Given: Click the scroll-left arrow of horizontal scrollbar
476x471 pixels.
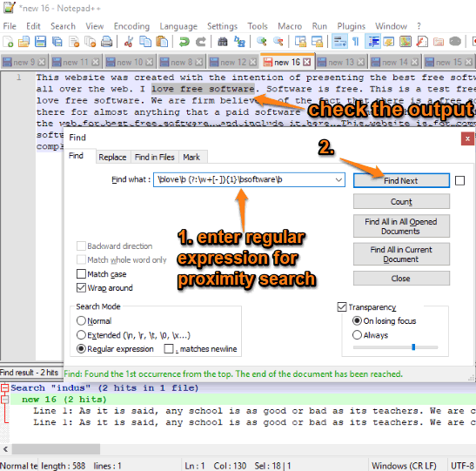Looking at the screenshot, I should 5,449.
